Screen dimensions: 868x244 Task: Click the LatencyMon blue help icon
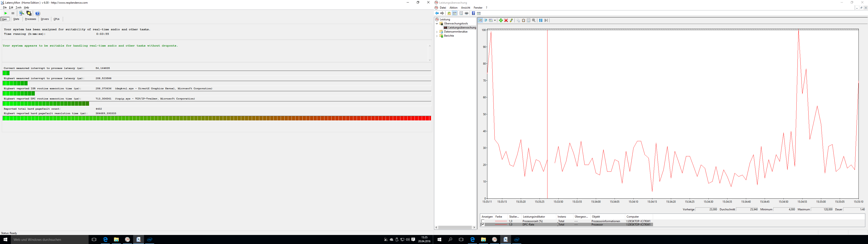(x=38, y=14)
